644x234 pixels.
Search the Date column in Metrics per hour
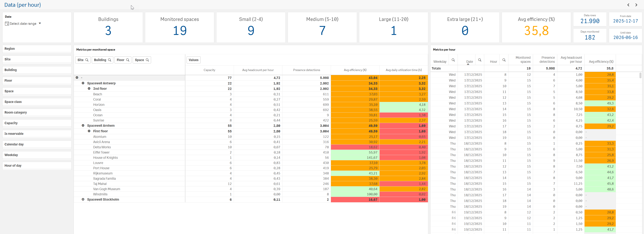[x=480, y=60]
